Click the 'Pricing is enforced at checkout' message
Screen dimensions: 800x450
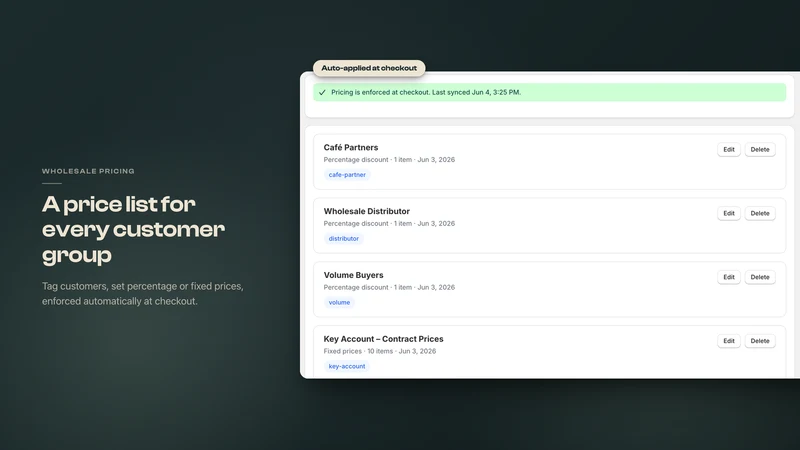pos(426,92)
